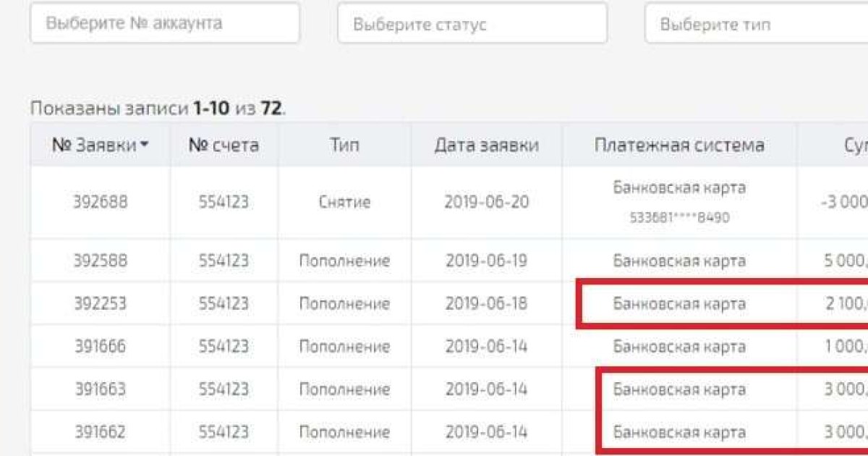
Task: Click the records count text 'Показаны записи 1-10 из 72'
Action: pyautogui.click(x=158, y=109)
